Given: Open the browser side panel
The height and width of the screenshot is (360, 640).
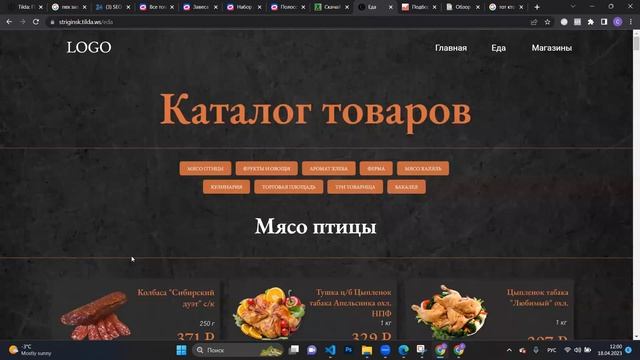Looking at the screenshot, I should 604,22.
